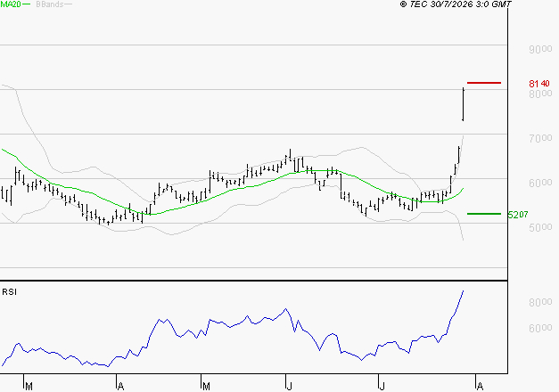Click the 6000 price axis label
Image resolution: width=559 pixels, height=392 pixels.
pyautogui.click(x=540, y=183)
